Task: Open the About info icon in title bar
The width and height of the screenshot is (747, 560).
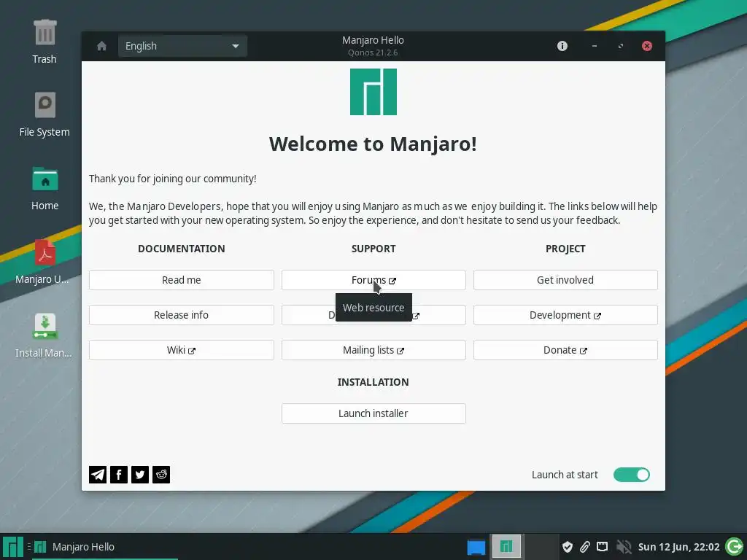Action: pos(562,46)
